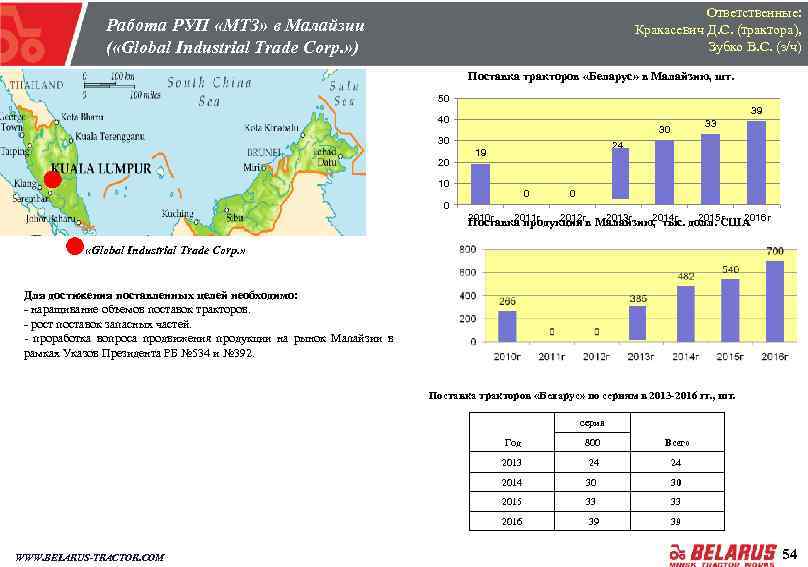Click the Taiping city label

[x=14, y=152]
